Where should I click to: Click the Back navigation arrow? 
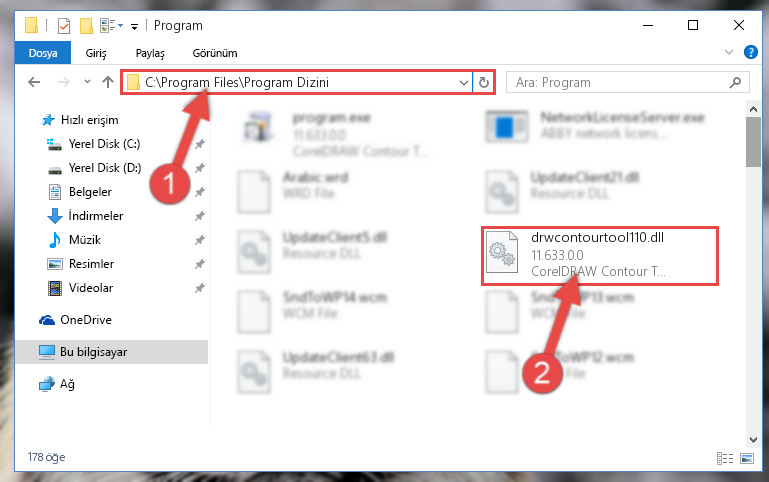tap(34, 82)
